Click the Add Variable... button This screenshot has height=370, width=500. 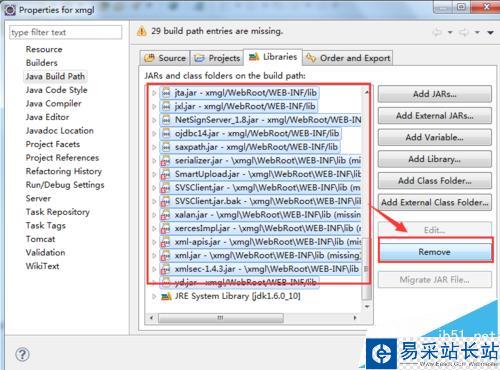pyautogui.click(x=435, y=137)
